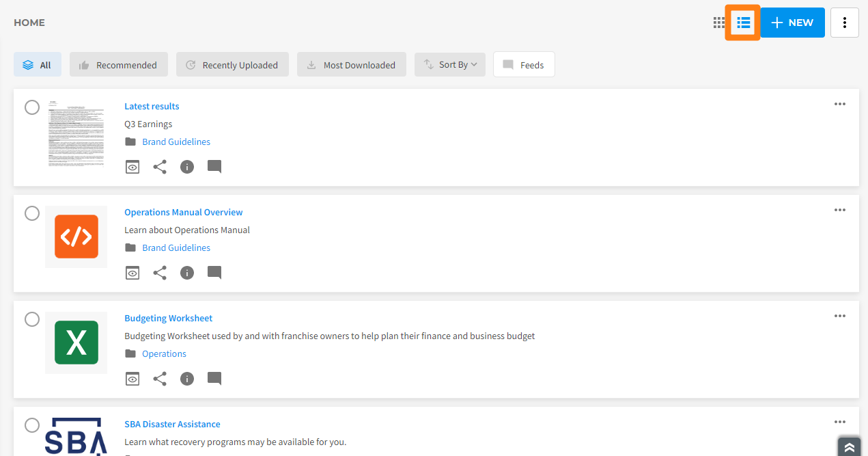Switch to the Recommended filter tab
The image size is (868, 456).
(118, 65)
